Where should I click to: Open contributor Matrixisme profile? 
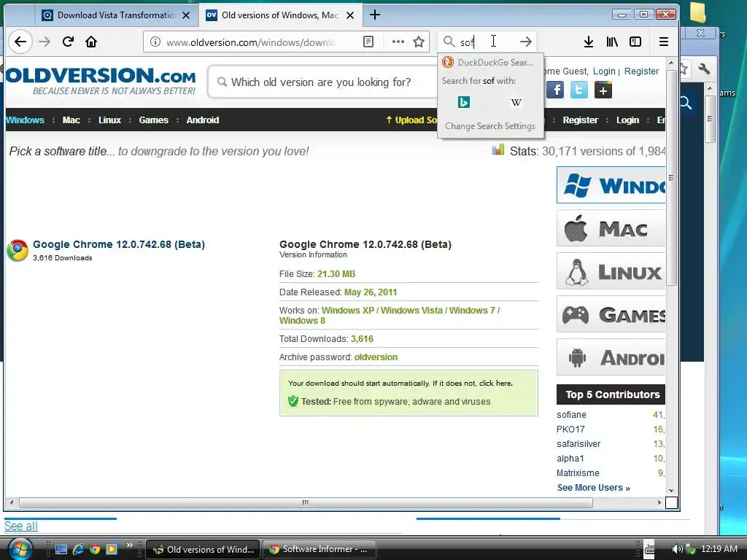coord(578,472)
